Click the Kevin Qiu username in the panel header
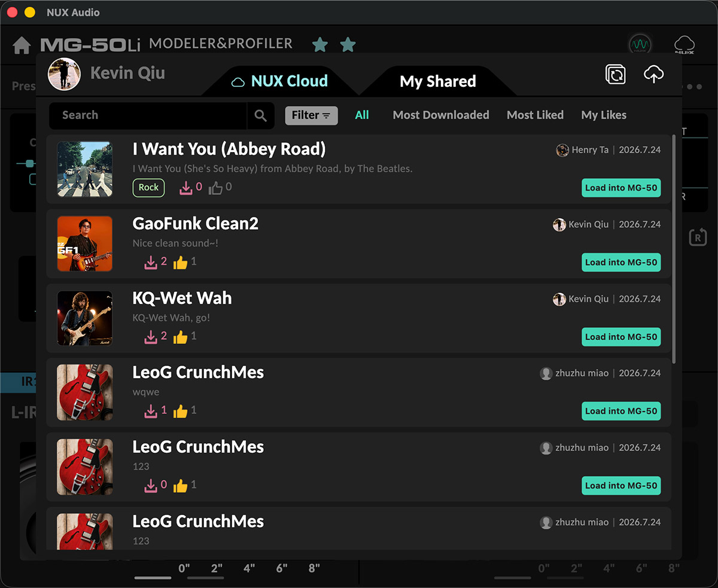The width and height of the screenshot is (718, 588). click(x=127, y=73)
